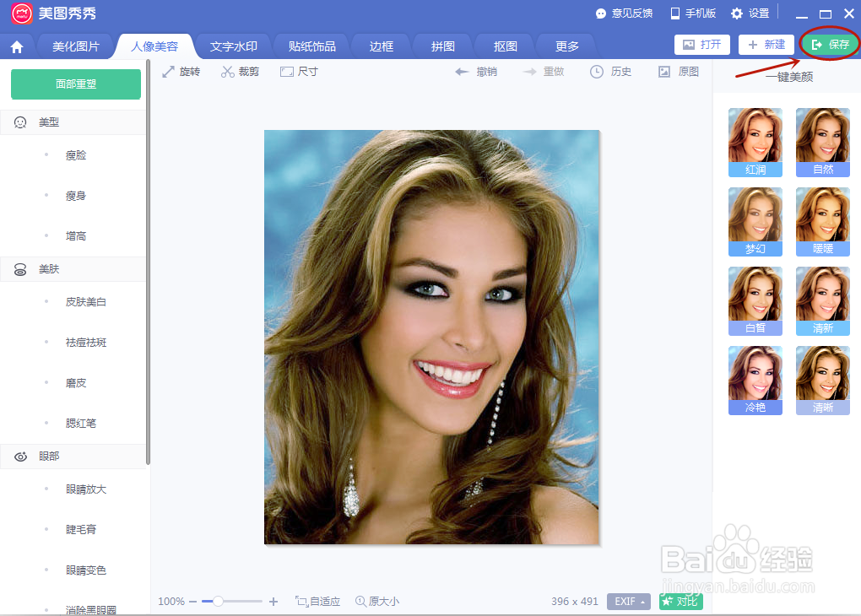Select the 旋转 rotate tool
861x616 pixels.
tap(181, 72)
